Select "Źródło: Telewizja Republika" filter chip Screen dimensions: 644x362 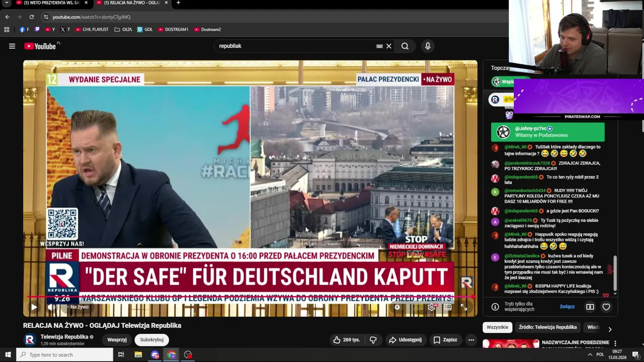(x=548, y=327)
